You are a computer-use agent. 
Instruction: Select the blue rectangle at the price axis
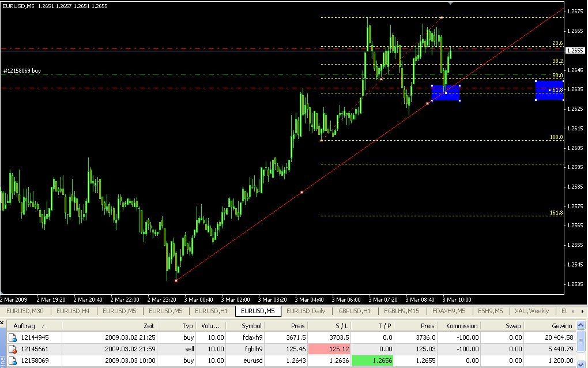click(549, 91)
